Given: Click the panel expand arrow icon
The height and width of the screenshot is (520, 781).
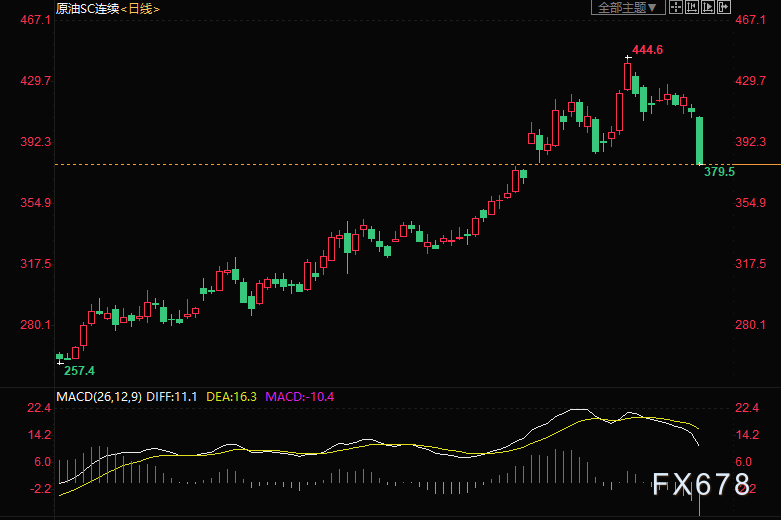Looking at the screenshot, I should 723,7.
